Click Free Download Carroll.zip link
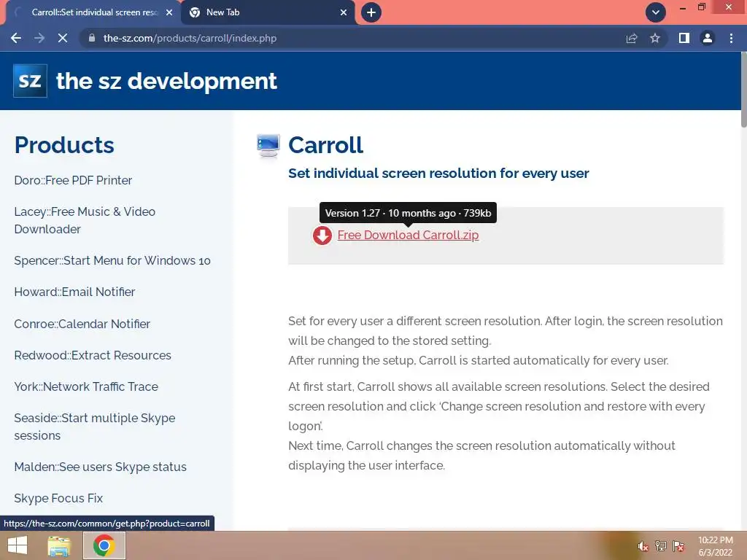Screen dimensions: 747x560 coord(408,236)
